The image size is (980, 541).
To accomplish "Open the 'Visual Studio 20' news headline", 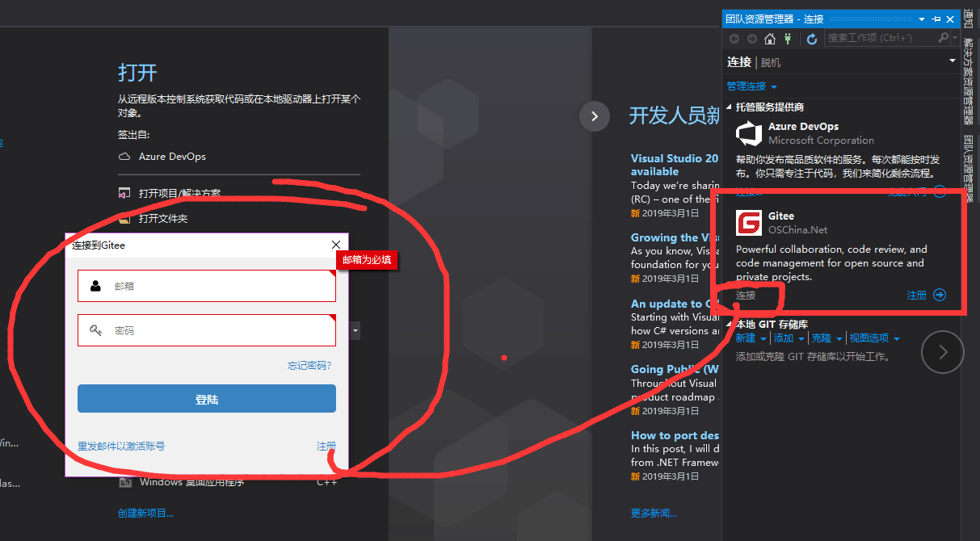I will 675,165.
